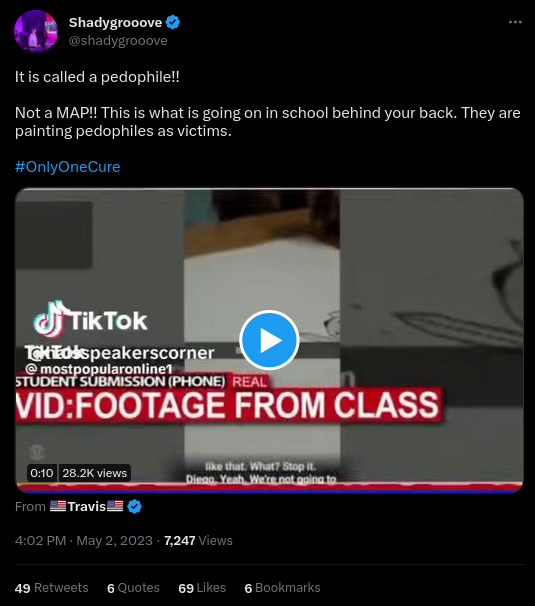The width and height of the screenshot is (535, 606).
Task: View the 7,247 Views analytics
Action: pos(198,540)
